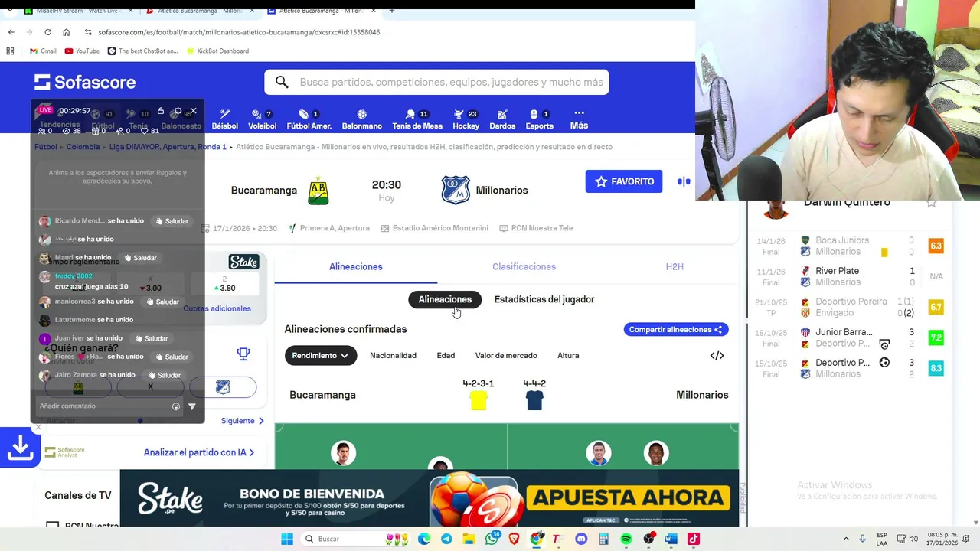
Task: Reload the browser page
Action: [x=47, y=32]
